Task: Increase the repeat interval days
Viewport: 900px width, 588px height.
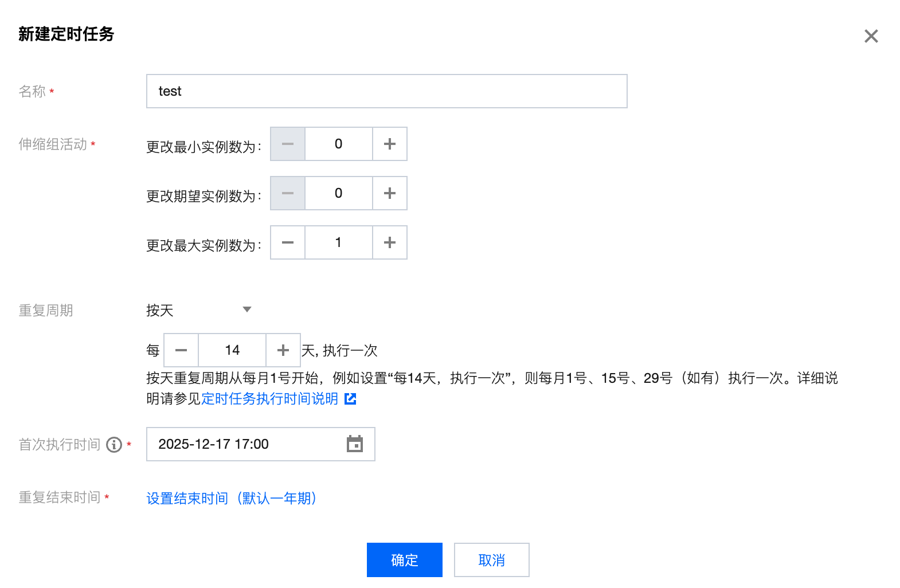Action: coord(283,350)
